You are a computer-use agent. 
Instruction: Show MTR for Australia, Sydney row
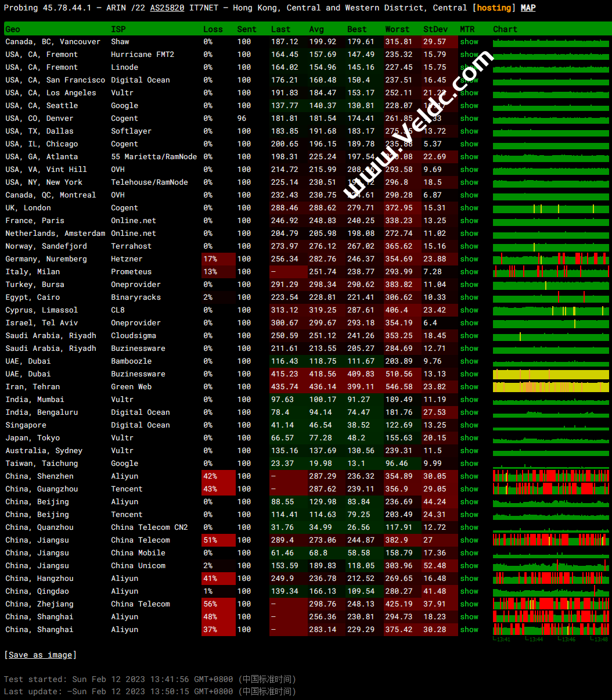[x=469, y=451]
